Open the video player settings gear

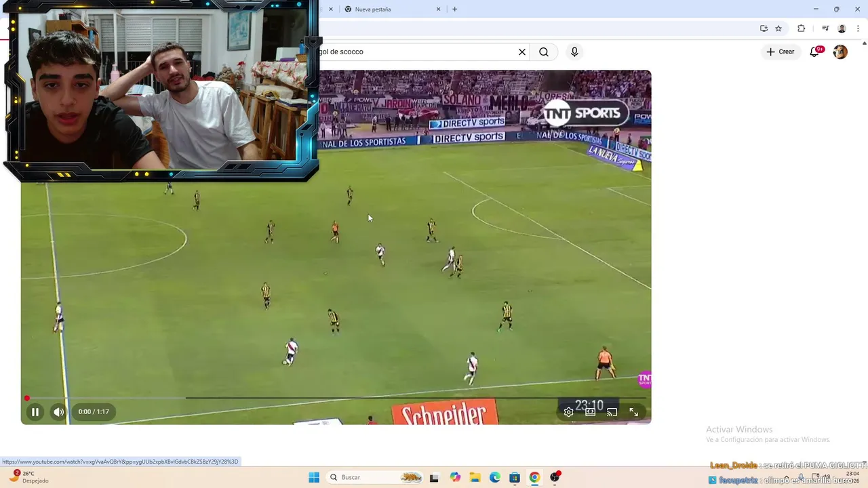click(x=568, y=412)
